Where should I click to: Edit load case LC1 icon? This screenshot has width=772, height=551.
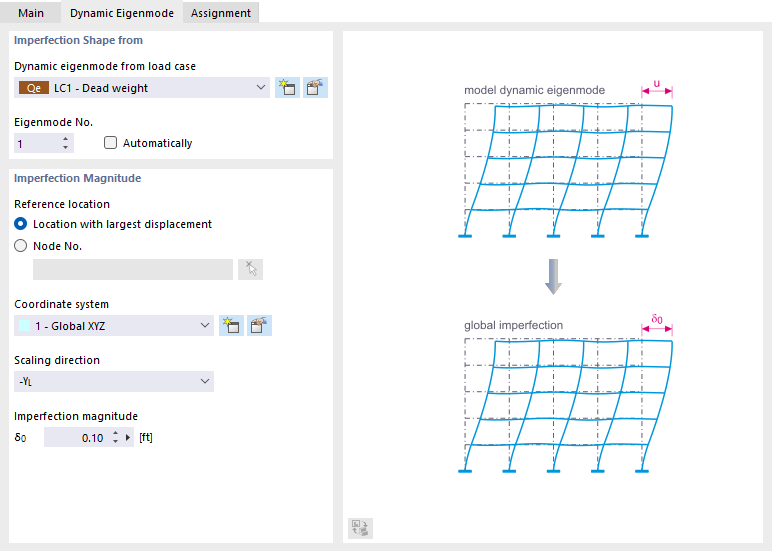tap(316, 88)
